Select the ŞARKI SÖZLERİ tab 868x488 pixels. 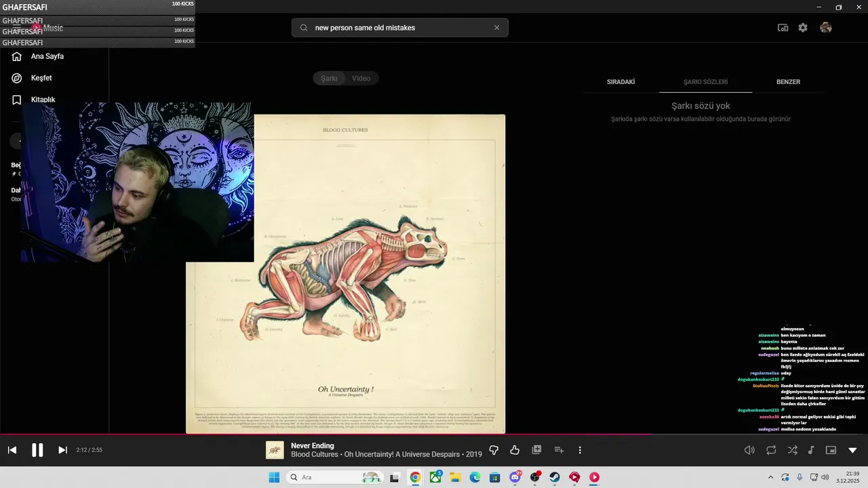pos(705,82)
